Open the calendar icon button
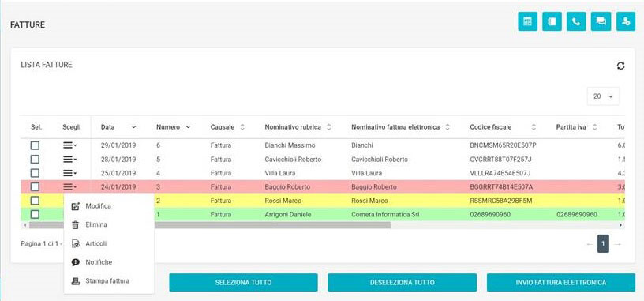 (527, 21)
